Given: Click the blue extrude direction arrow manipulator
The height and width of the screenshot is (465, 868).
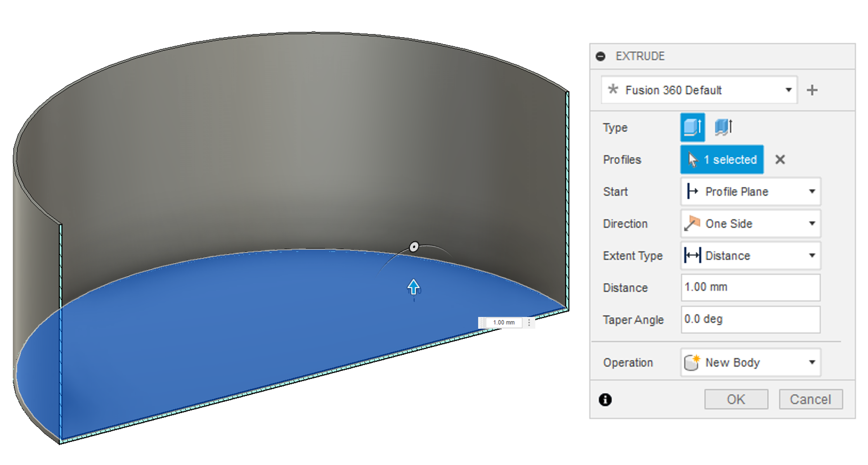Looking at the screenshot, I should coord(414,287).
